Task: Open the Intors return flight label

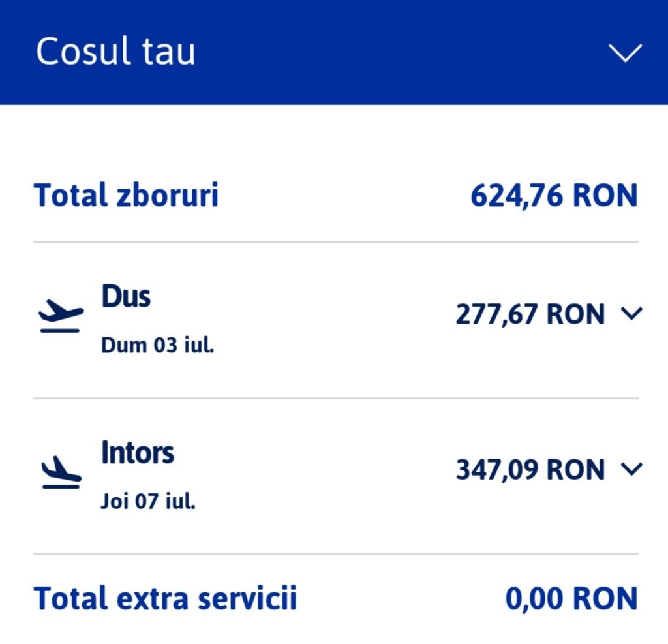Action: [x=138, y=452]
